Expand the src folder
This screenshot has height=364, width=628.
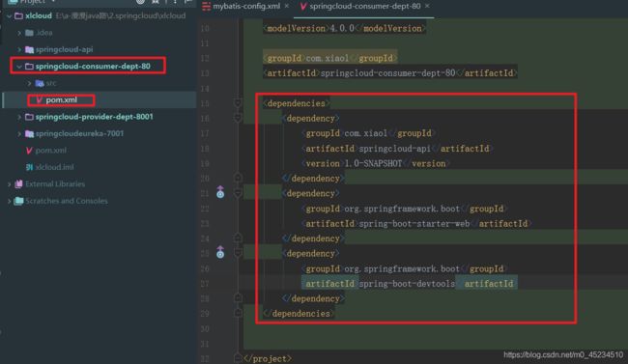[x=29, y=83]
